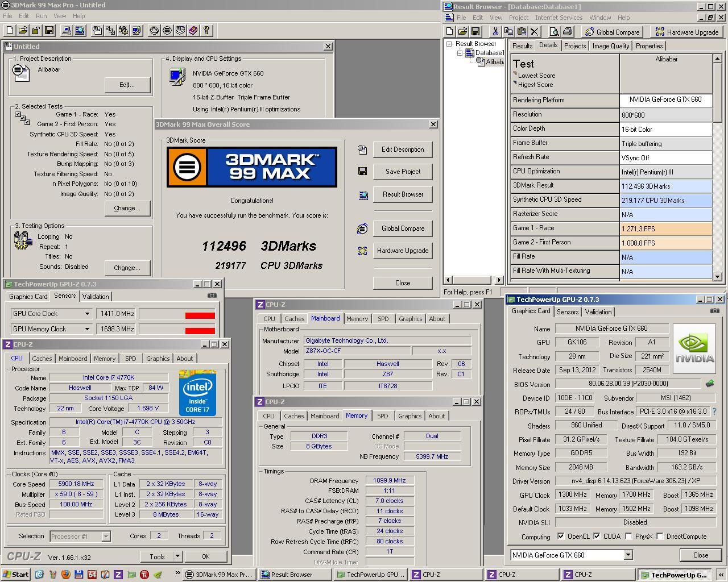
Task: Open the Tools dropdown arrow in CPU-Z
Action: 177,556
